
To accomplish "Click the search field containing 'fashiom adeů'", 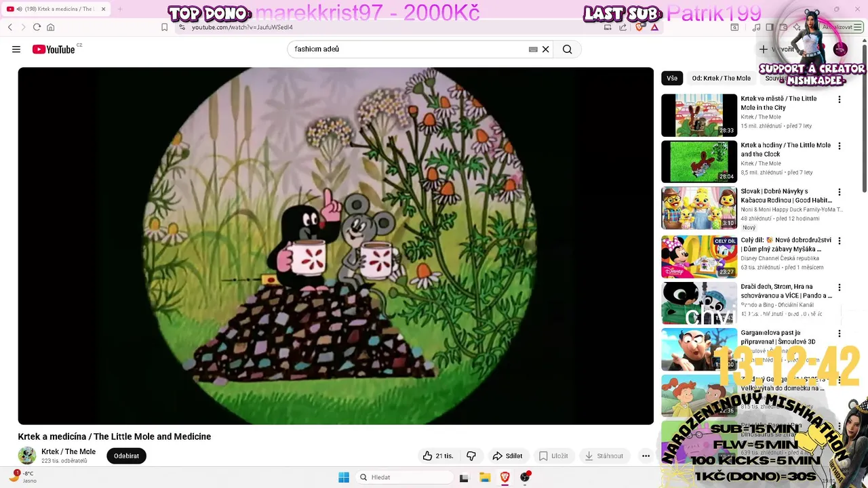I will pos(410,49).
